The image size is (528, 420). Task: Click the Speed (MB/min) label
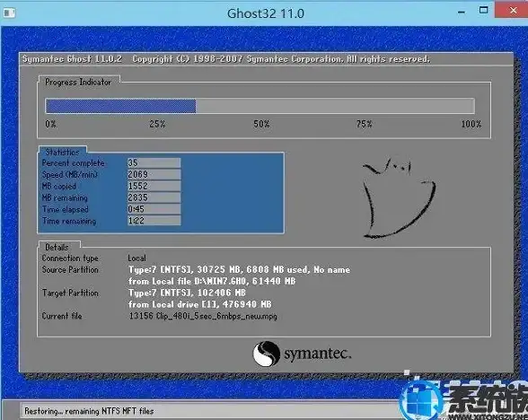pyautogui.click(x=70, y=175)
